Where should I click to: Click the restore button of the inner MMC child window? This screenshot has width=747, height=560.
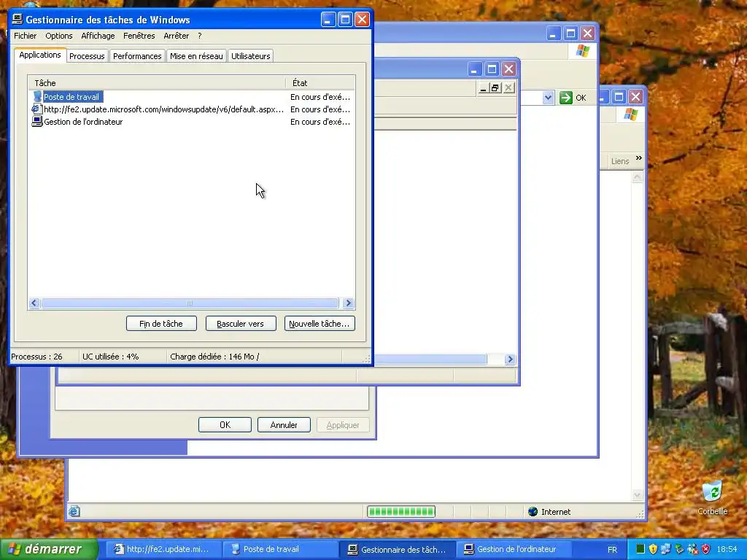point(495,88)
